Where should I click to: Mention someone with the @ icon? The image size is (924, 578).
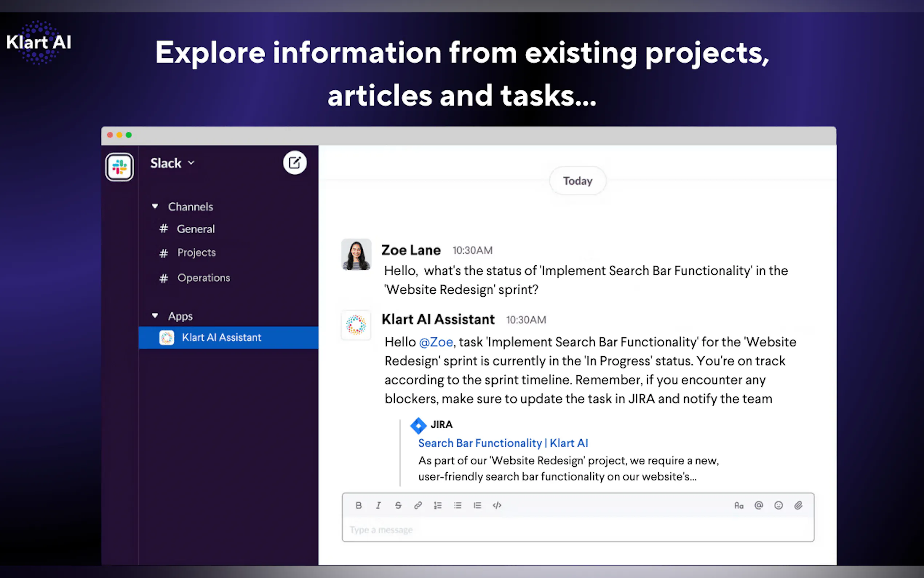(x=758, y=505)
